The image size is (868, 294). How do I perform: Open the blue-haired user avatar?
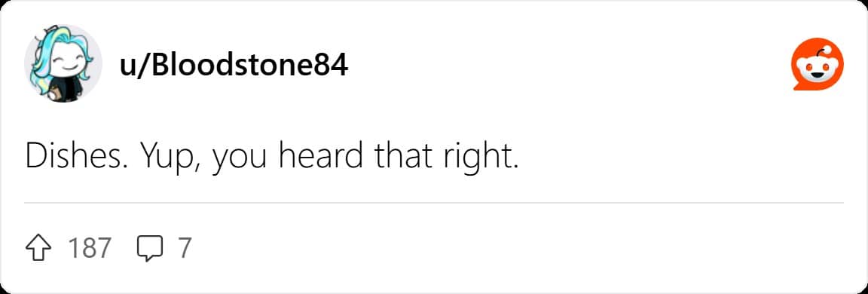coord(63,63)
